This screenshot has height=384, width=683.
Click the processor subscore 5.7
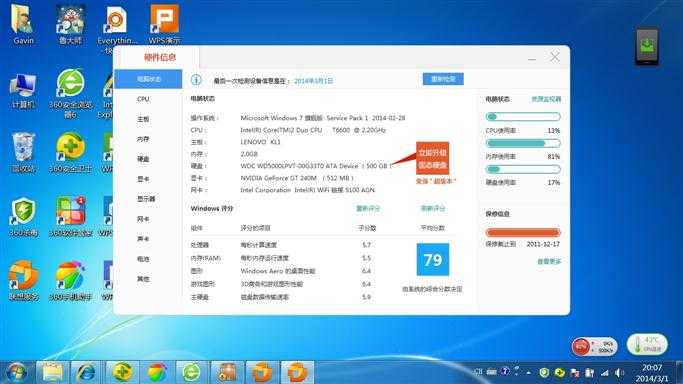tap(366, 245)
